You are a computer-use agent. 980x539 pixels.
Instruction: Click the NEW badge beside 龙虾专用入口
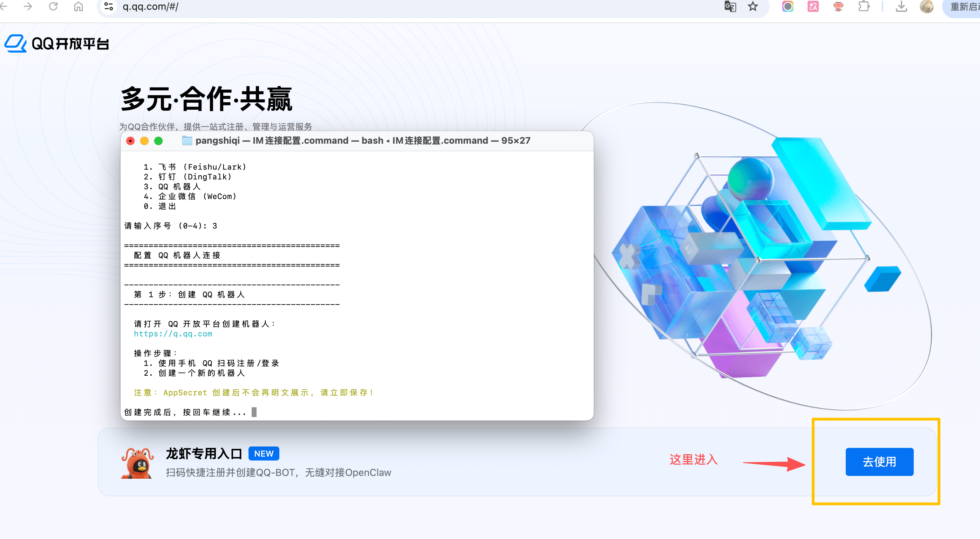click(264, 453)
